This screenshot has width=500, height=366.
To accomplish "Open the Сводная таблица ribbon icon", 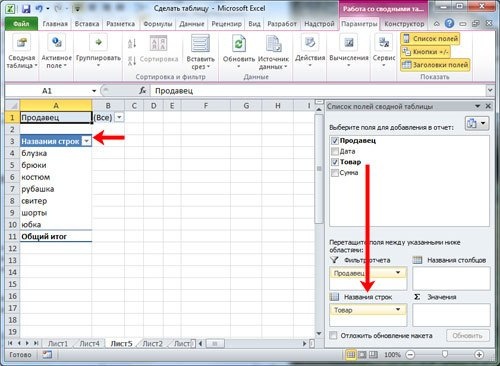I will coord(22,43).
